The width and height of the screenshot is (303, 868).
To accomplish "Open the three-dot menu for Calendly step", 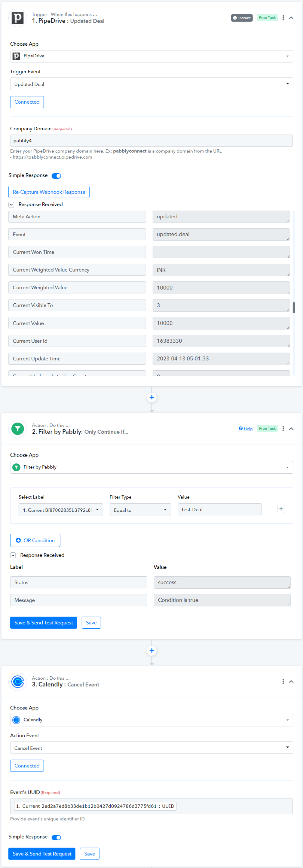I will (x=283, y=682).
